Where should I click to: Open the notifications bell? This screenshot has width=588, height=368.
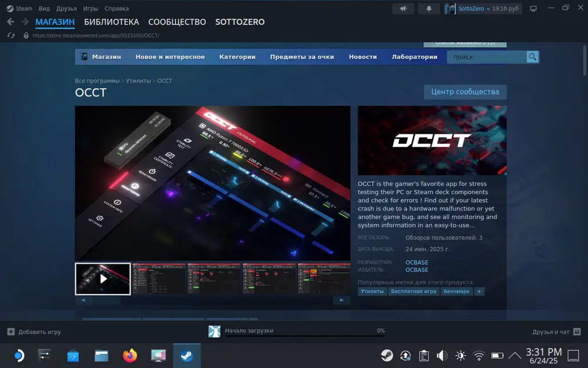click(429, 9)
